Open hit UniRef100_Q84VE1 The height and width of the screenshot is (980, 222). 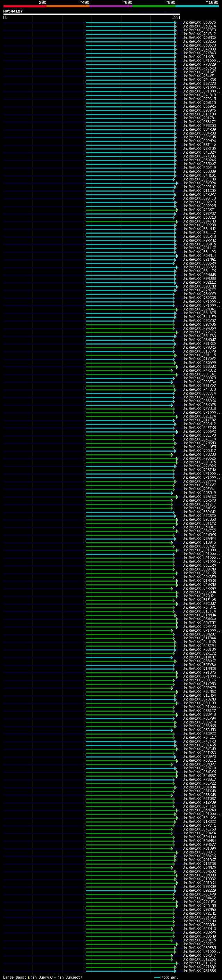199,76
